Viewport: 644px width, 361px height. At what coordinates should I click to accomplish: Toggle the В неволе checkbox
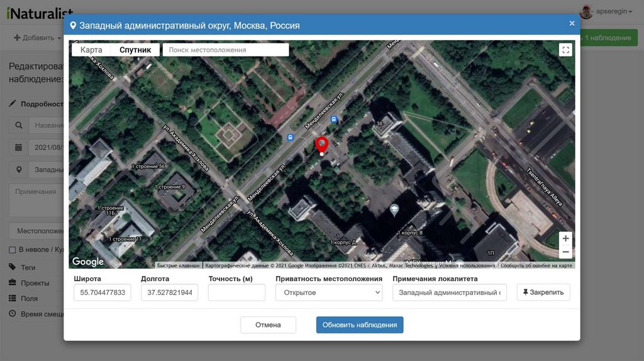pyautogui.click(x=12, y=250)
